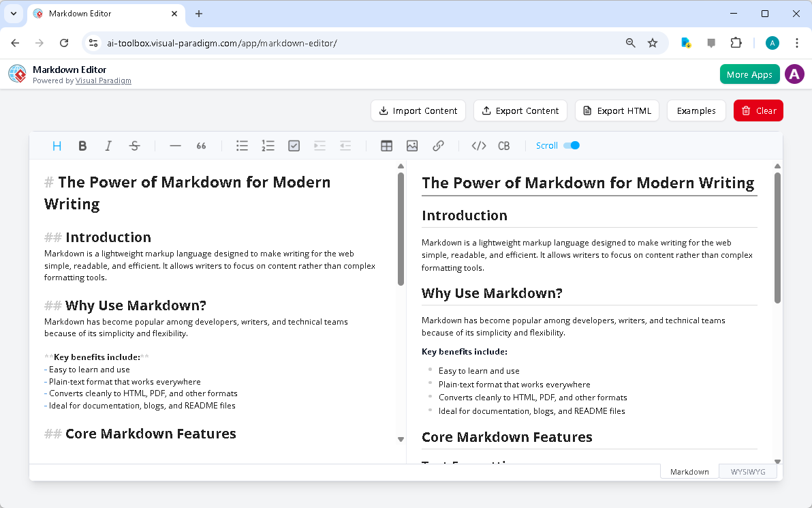The width and height of the screenshot is (812, 508).
Task: Insert an image
Action: (412, 145)
